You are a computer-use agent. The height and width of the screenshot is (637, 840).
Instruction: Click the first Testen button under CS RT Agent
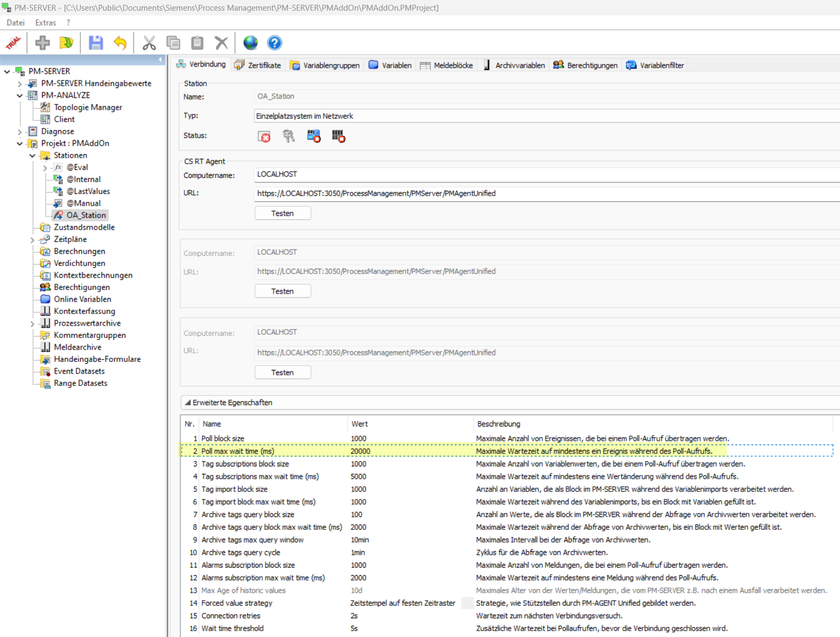coord(283,213)
